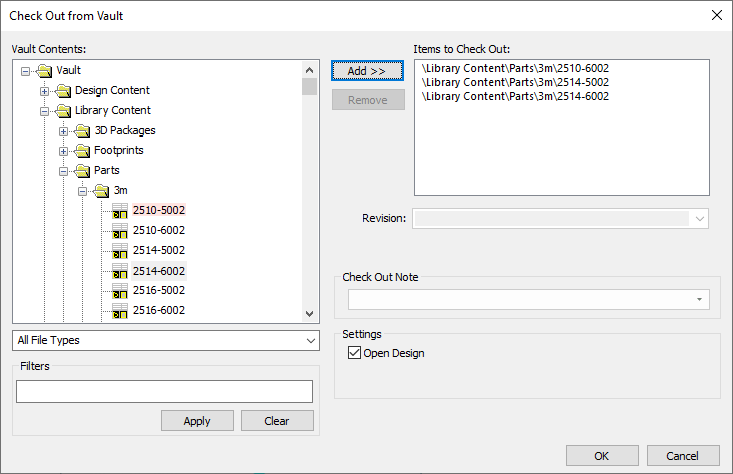Expand the Design Content tree node
Screen dimensions: 733x474
pos(45,91)
